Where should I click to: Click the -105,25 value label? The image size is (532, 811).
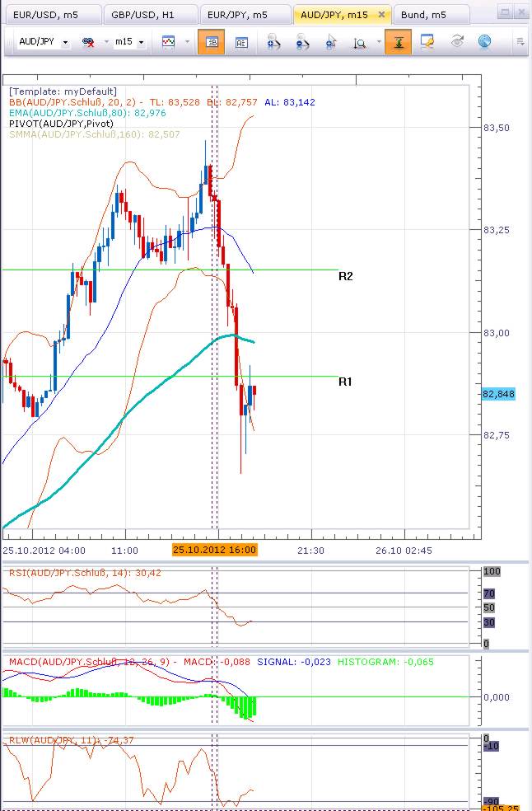(501, 808)
